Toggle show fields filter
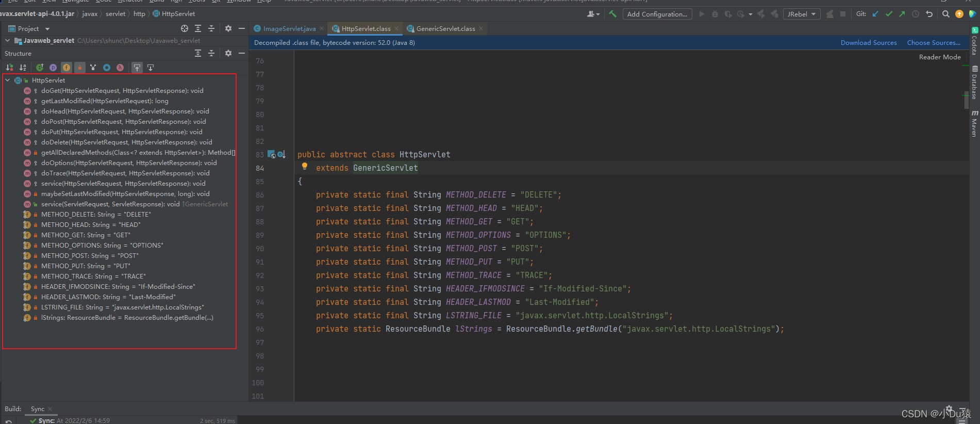 [67, 67]
